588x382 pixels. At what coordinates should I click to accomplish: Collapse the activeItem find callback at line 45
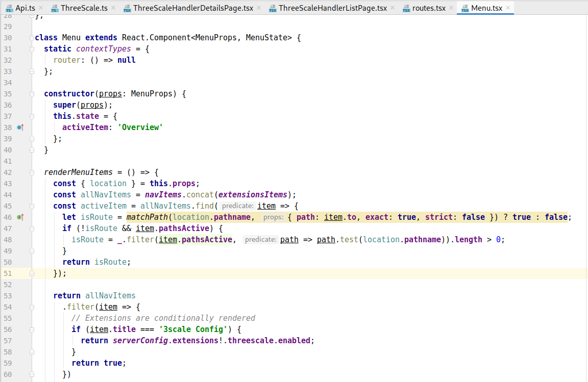pyautogui.click(x=32, y=206)
